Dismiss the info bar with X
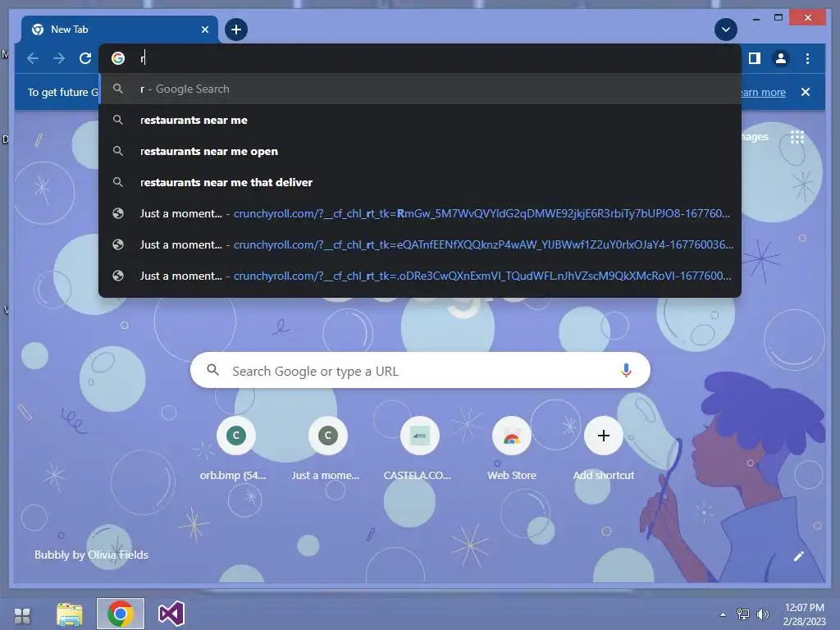840x630 pixels. [806, 92]
